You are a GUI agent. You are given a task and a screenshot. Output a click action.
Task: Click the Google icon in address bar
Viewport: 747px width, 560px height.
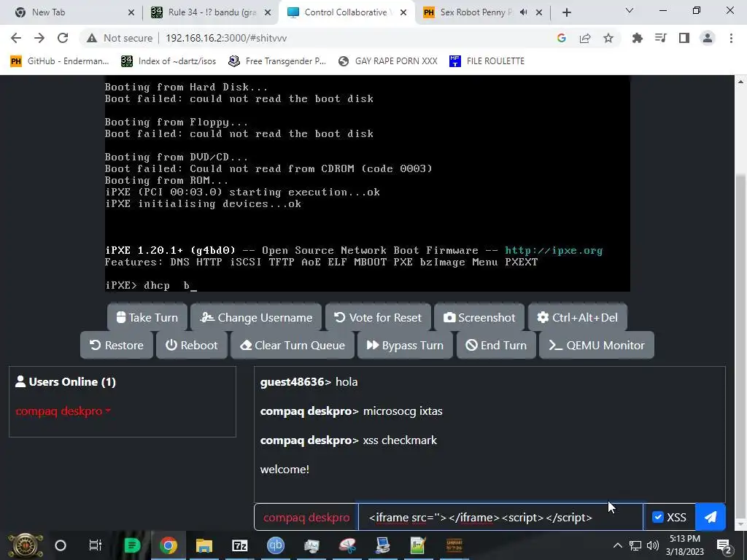(562, 38)
